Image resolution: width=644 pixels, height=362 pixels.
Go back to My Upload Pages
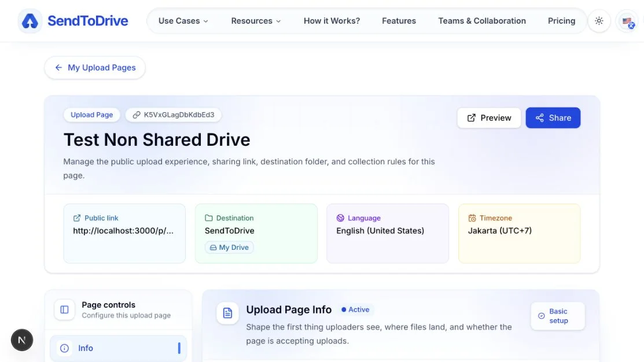[x=95, y=68]
